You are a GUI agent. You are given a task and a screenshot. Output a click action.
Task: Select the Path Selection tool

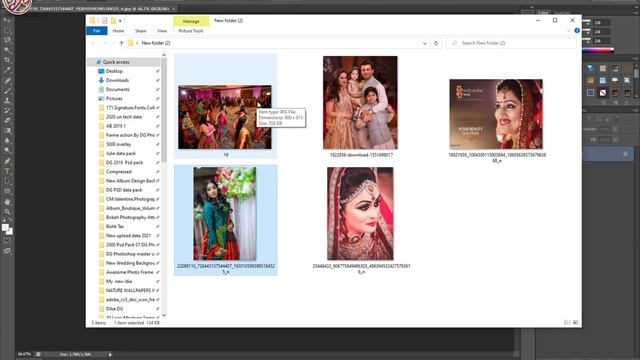pyautogui.click(x=7, y=181)
